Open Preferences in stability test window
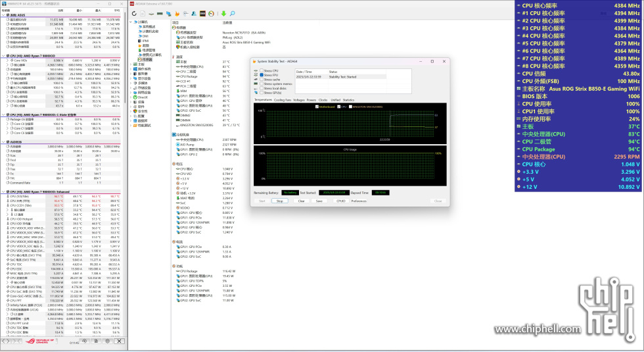Screen dimensions: 644x352 (359, 201)
